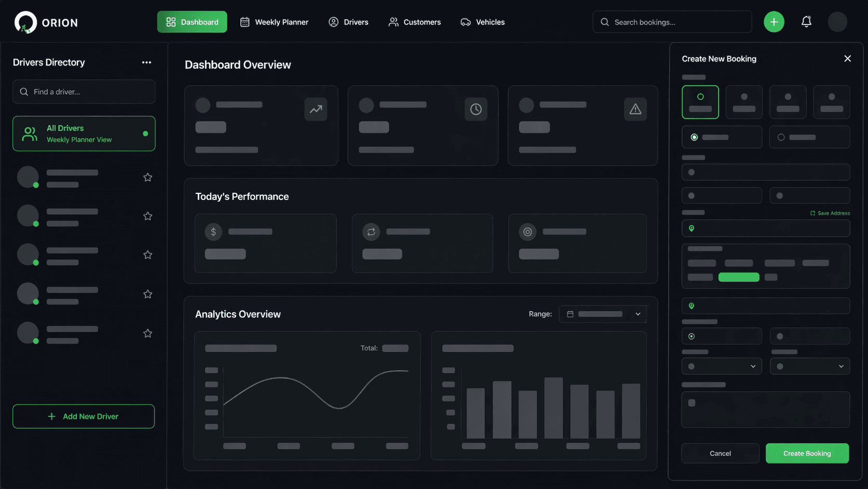The image size is (868, 489).
Task: Click the warning triangle icon on third card
Action: [635, 109]
